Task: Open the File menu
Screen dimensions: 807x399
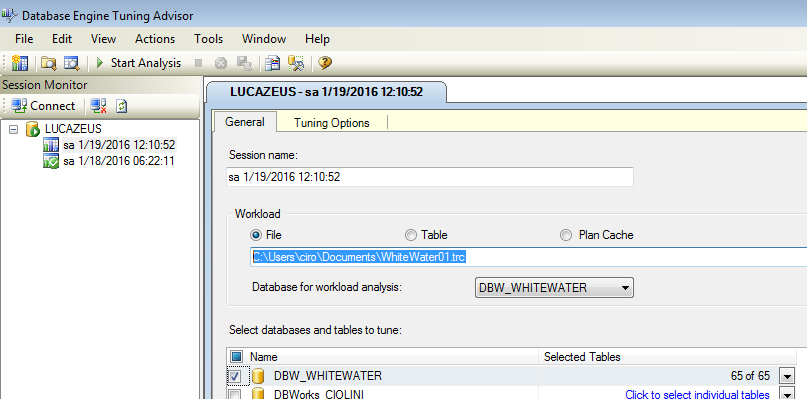Action: 24,39
